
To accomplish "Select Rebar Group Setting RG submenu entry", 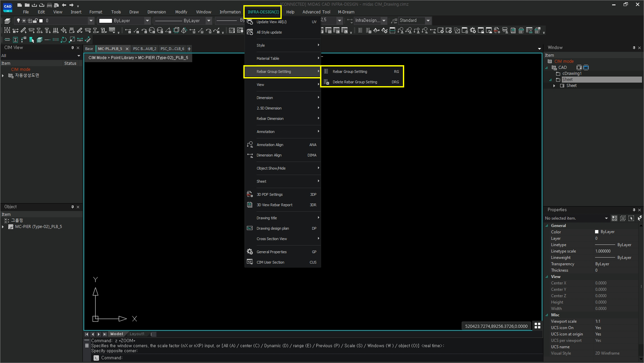I will [x=362, y=72].
